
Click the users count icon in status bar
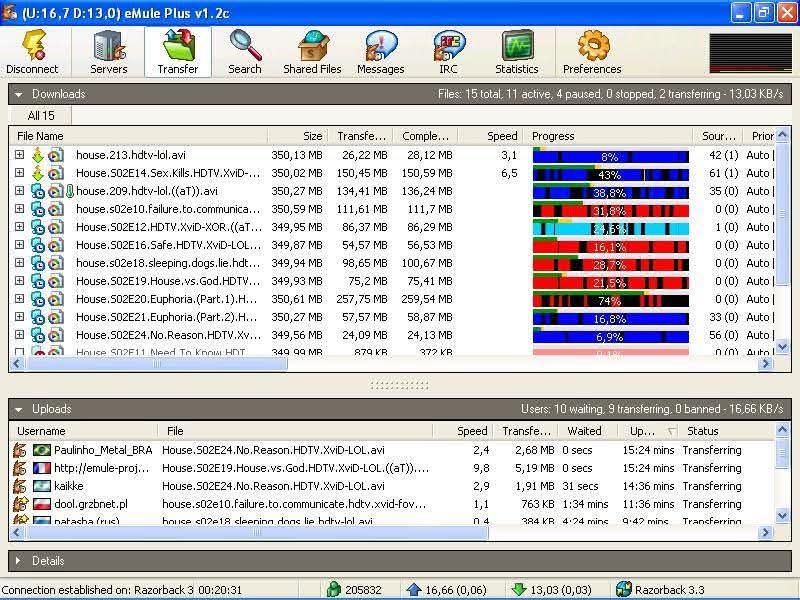point(334,590)
